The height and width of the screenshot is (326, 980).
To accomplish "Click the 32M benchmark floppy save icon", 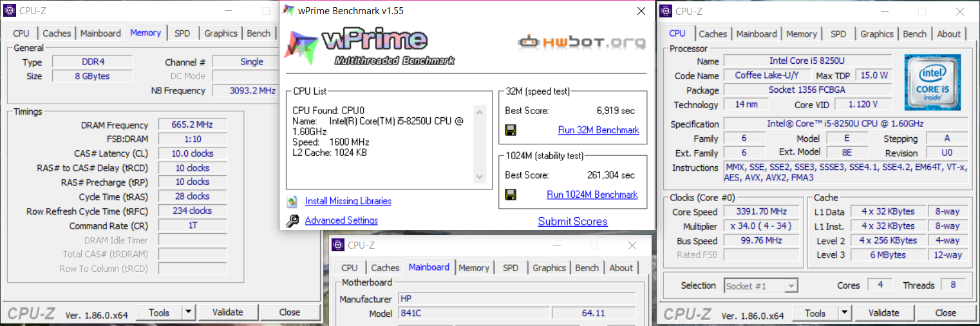I will coord(511,130).
